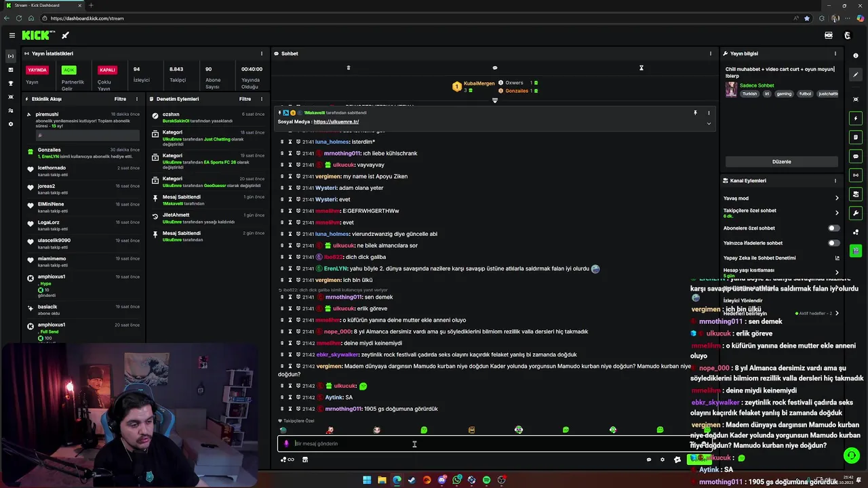Click the sword moderator icon in header
This screenshot has width=868, height=488.
coord(66,35)
